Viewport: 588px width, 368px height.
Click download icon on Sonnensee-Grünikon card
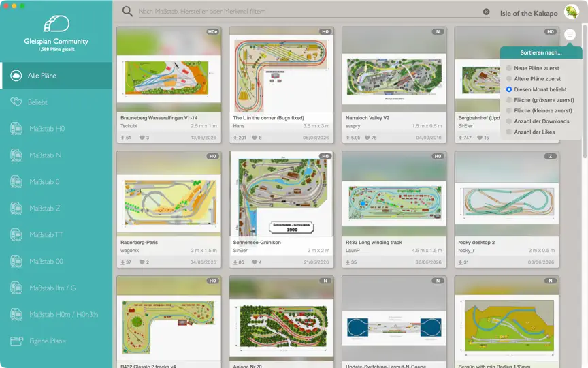[235, 262]
